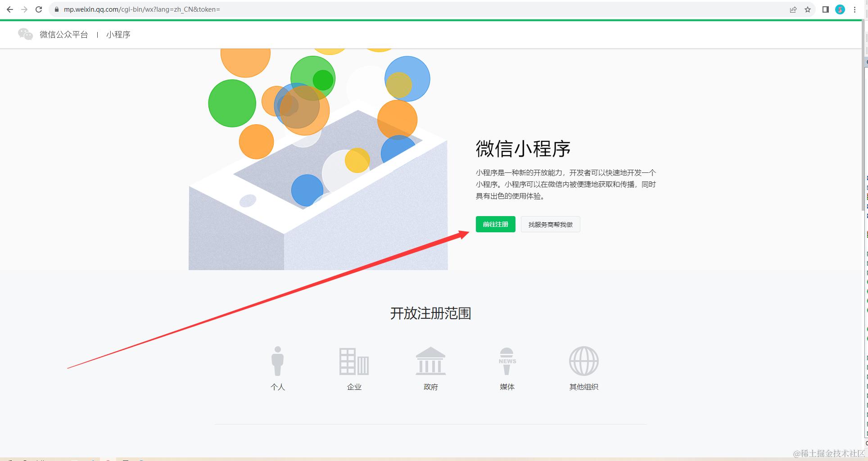Screen dimensions: 868x461
Task: Select the 个人 person icon
Action: [x=277, y=361]
